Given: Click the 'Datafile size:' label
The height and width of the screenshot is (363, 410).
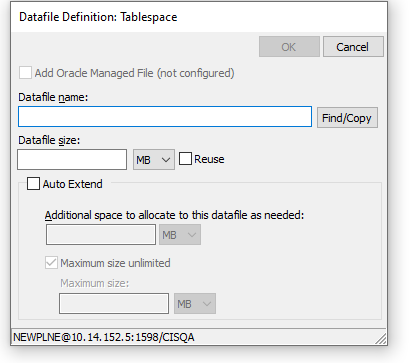Looking at the screenshot, I should (x=49, y=140).
